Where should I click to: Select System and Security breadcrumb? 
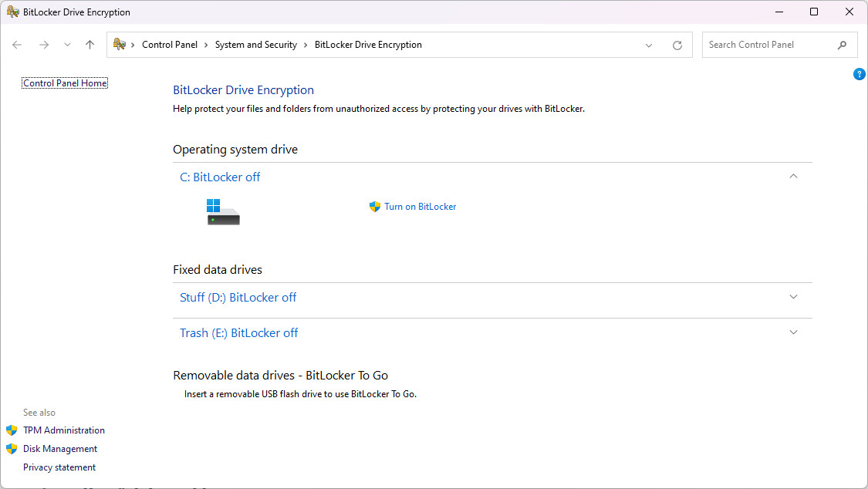[255, 45]
